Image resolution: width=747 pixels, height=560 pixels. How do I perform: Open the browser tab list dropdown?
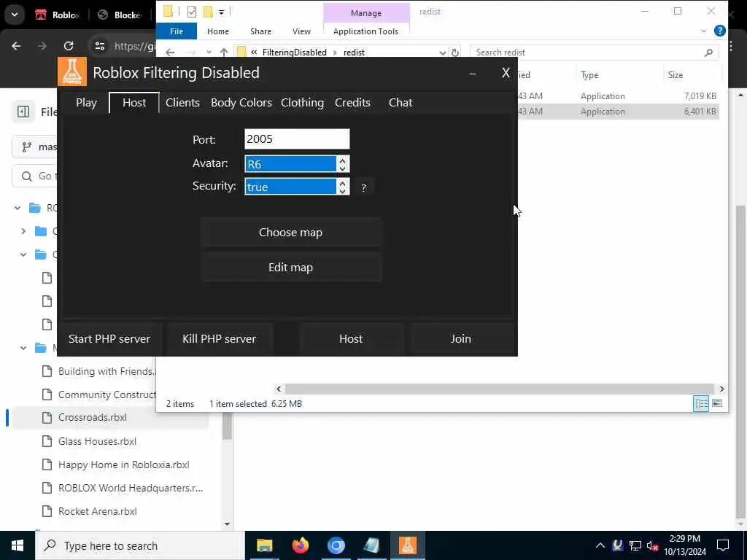coord(15,15)
